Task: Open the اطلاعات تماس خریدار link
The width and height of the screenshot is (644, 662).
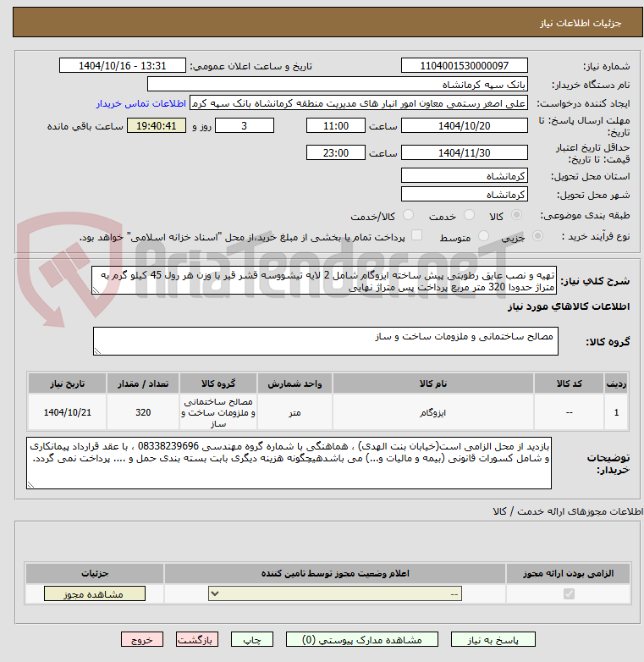Action: 141,103
